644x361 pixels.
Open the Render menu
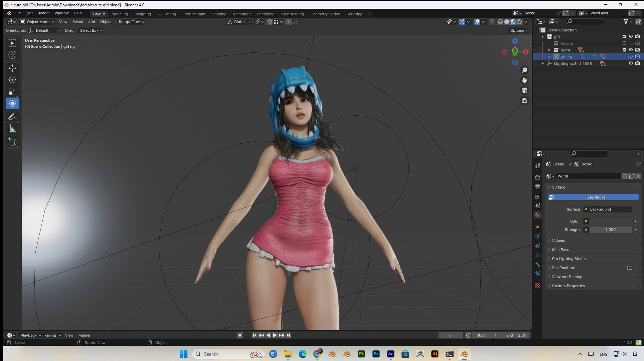tap(43, 13)
